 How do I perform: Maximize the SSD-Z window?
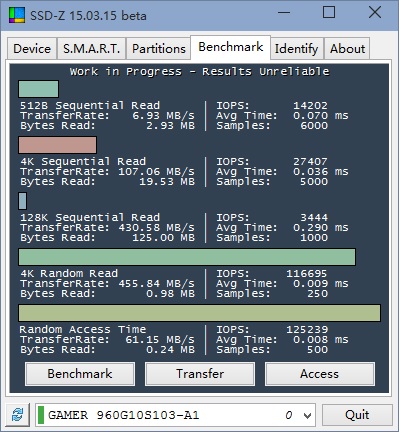click(x=329, y=13)
